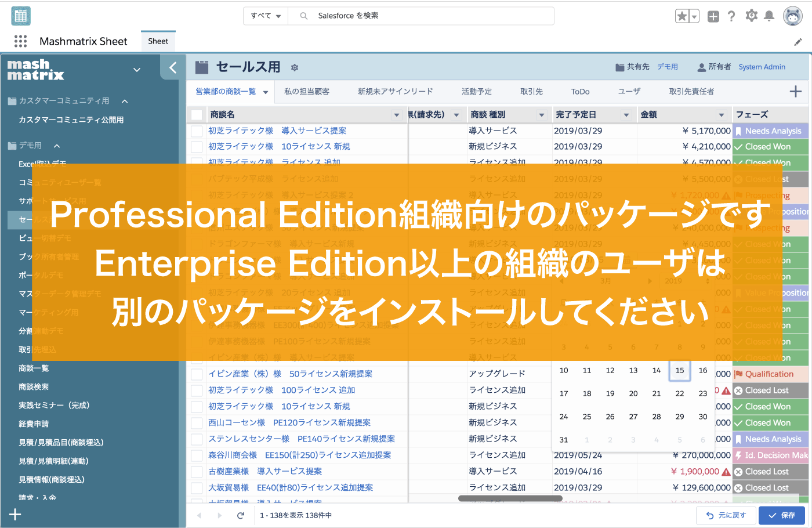Check row 古樹産業様 導入サービス提案

197,472
